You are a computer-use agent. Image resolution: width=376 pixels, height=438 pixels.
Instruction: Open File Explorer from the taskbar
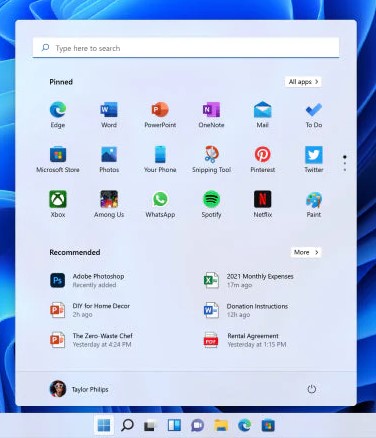click(x=221, y=425)
